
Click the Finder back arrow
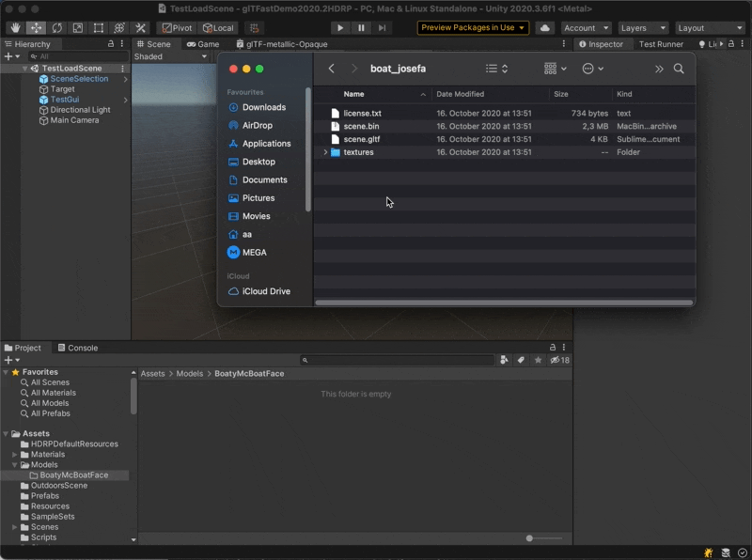click(332, 69)
